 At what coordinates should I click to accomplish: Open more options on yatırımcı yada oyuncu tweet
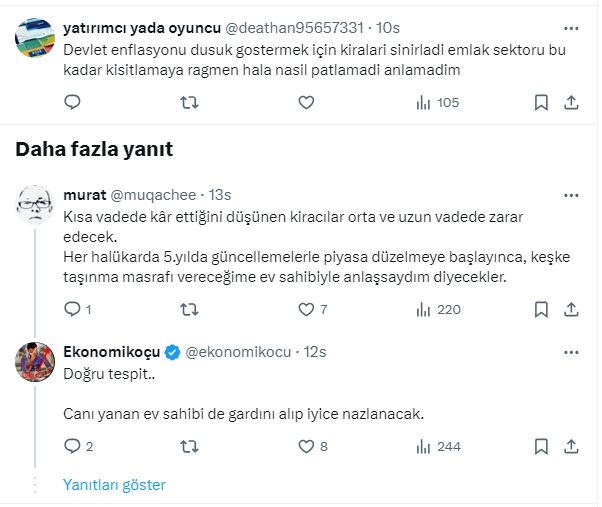click(571, 26)
